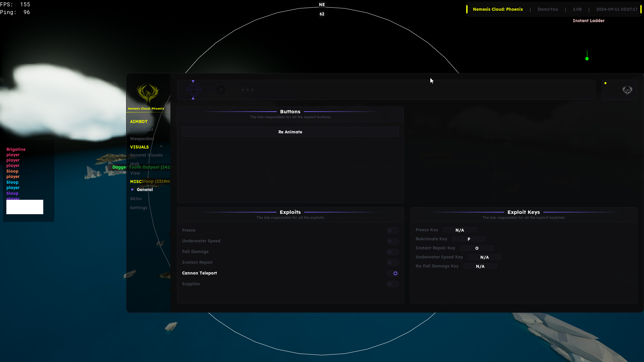Click the diamond icon in top toolbar
The image size is (644, 362).
tap(194, 90)
